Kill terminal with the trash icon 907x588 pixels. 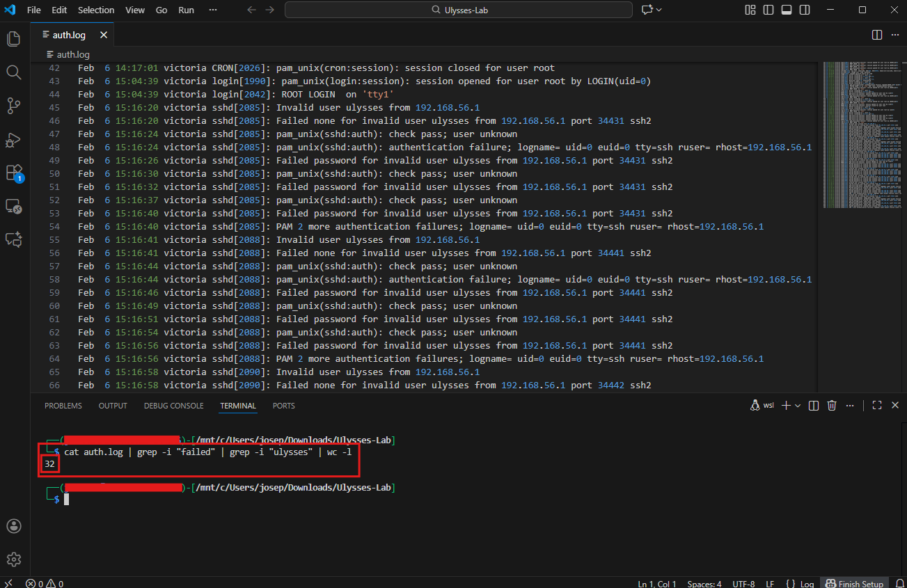coord(832,406)
